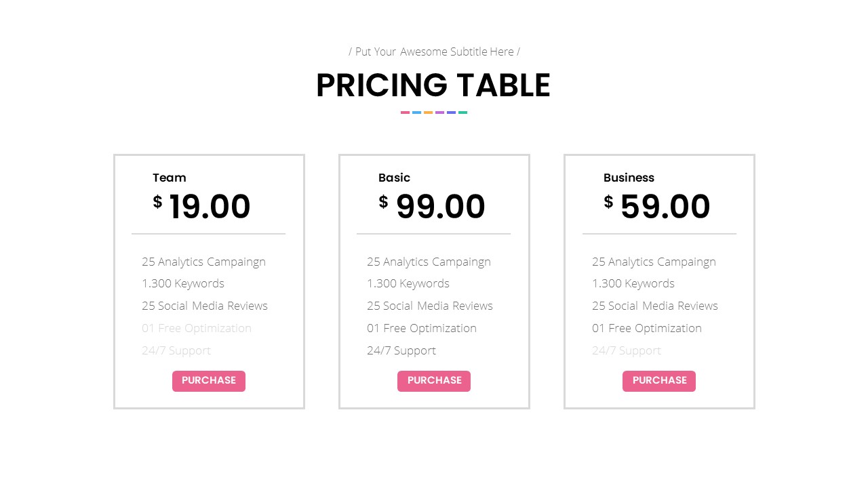Select 1.300 Keywords in the Team card
868x488 pixels.
click(x=183, y=283)
